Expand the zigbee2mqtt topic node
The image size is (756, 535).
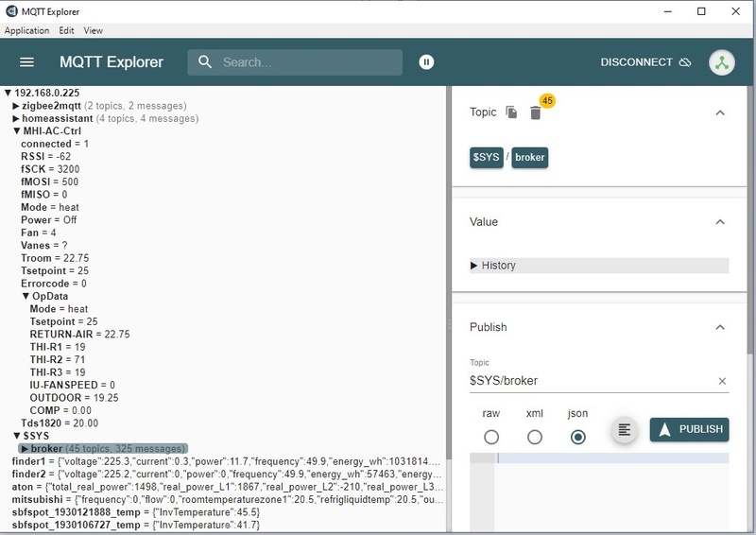point(16,106)
